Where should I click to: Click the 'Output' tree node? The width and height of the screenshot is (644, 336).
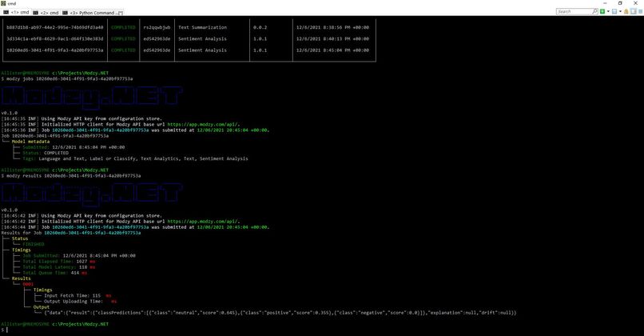[41, 307]
